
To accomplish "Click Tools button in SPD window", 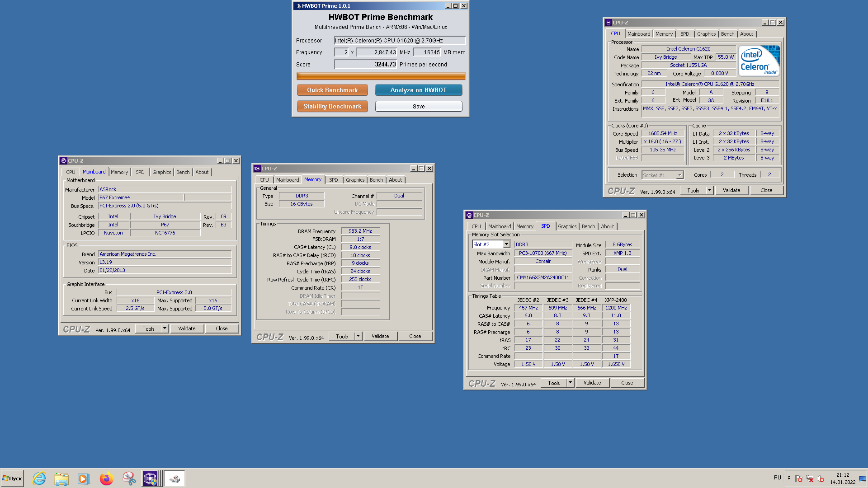I will coord(554,383).
